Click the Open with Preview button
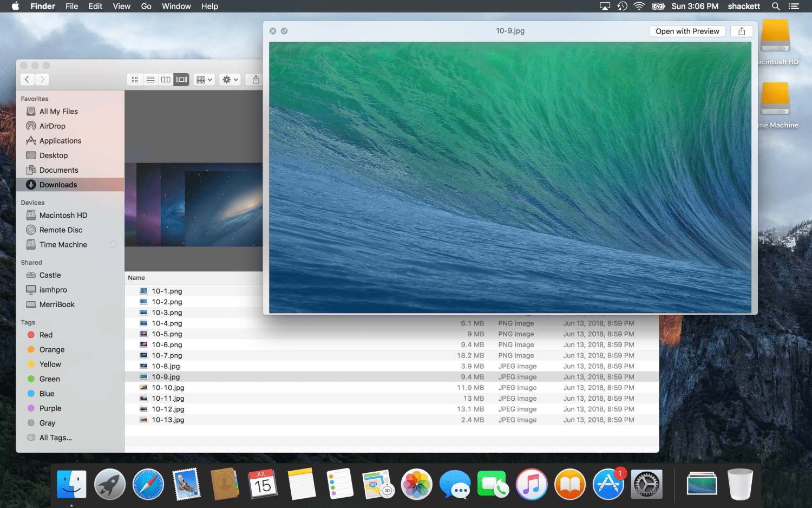Screen dimensions: 812x508 (687, 31)
